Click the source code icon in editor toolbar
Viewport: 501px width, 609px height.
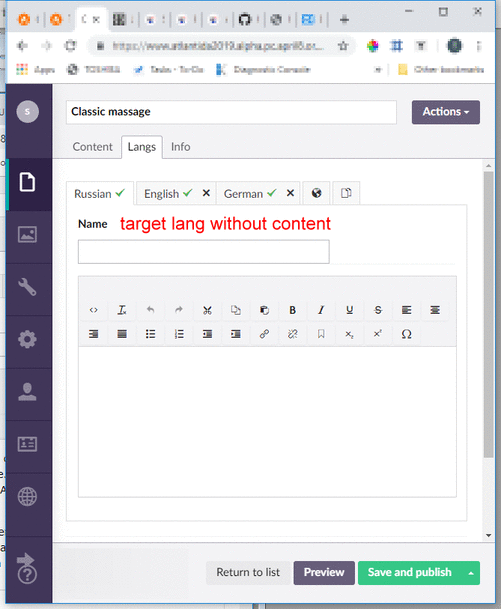point(94,310)
